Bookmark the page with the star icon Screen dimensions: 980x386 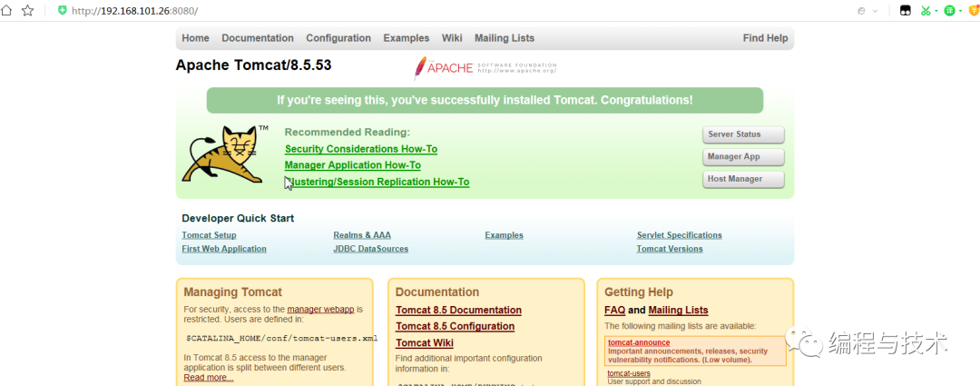(27, 11)
